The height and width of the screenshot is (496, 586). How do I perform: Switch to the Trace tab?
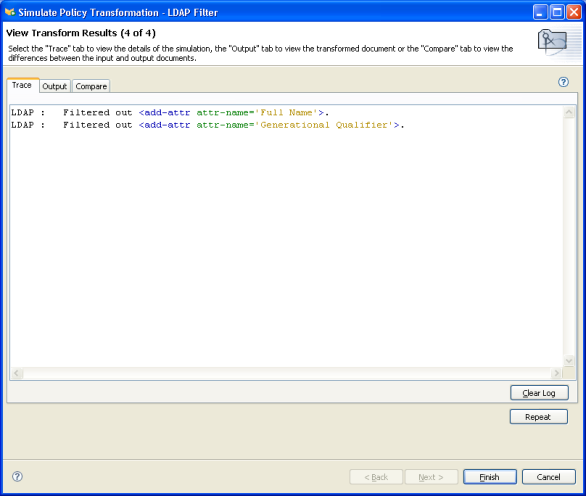point(22,85)
